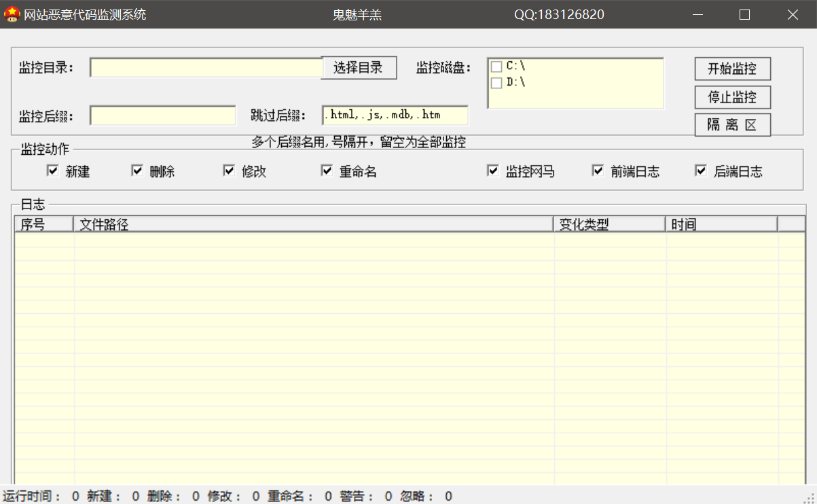Focus the 监控目录 input field
817x504 pixels.
pos(206,68)
